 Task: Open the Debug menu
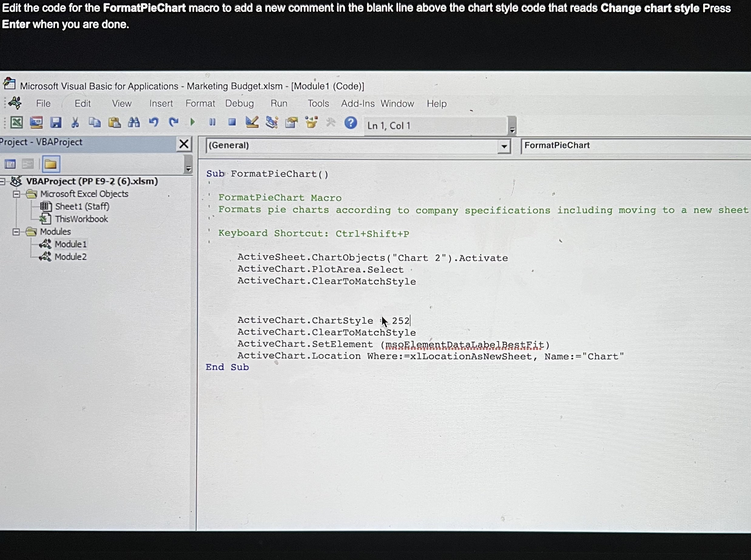(239, 104)
